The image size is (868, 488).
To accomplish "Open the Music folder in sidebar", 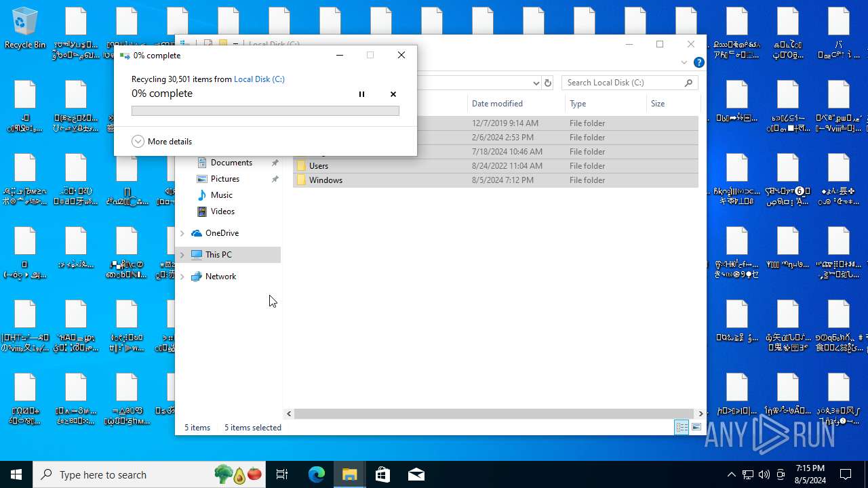I will 222,195.
